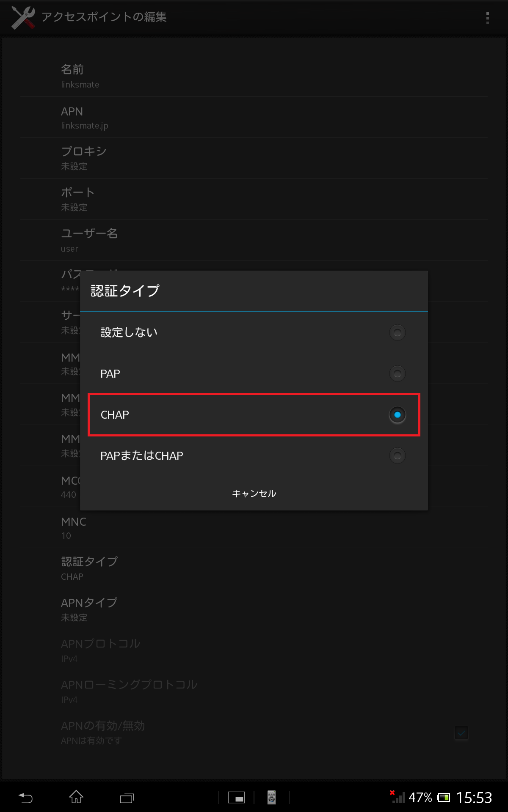Open the APNプロトコル IPv4 setting
The height and width of the screenshot is (812, 508).
(254, 651)
